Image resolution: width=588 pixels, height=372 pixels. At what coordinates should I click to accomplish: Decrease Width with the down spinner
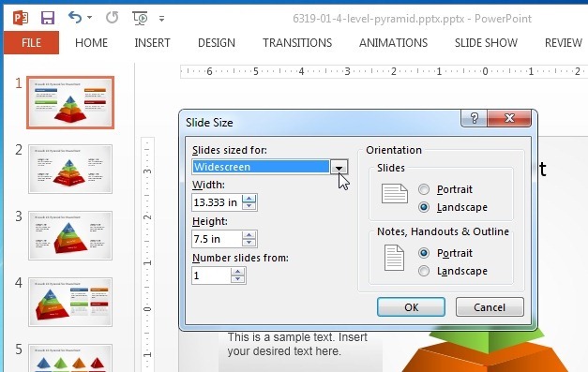point(249,206)
